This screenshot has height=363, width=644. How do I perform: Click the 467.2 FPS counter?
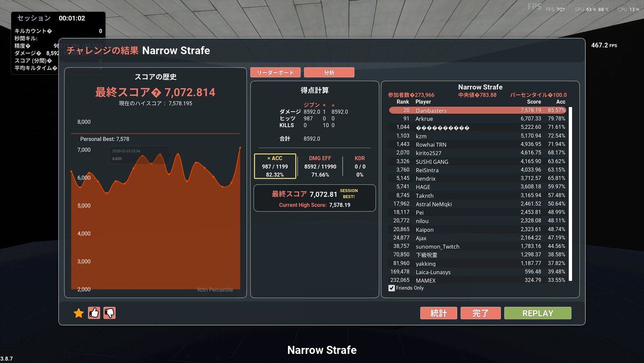pyautogui.click(x=604, y=45)
